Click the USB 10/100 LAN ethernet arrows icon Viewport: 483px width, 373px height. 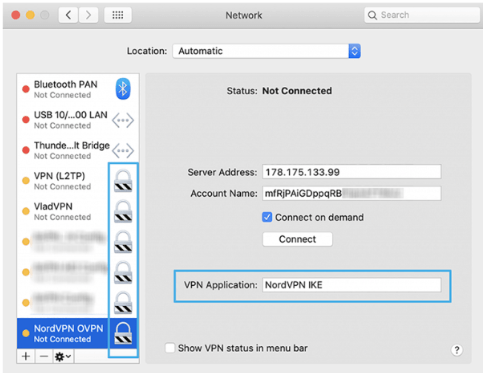[x=123, y=120]
